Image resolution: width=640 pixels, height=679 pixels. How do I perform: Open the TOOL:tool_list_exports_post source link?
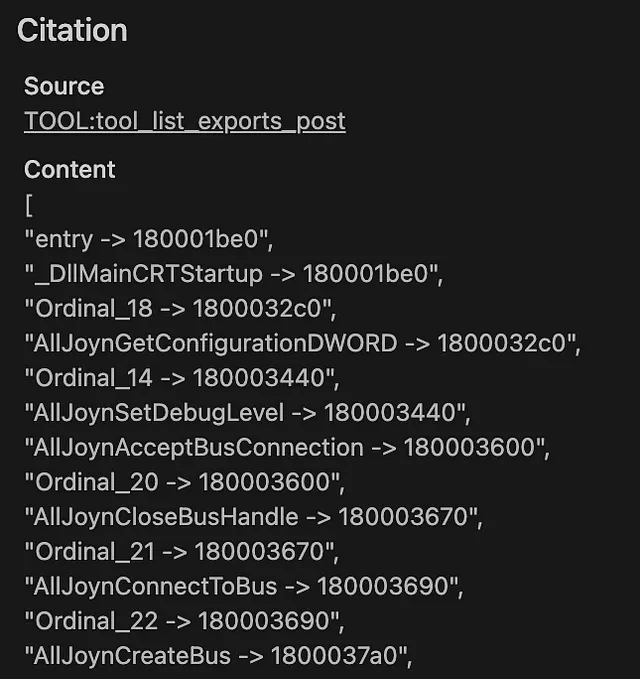(184, 121)
